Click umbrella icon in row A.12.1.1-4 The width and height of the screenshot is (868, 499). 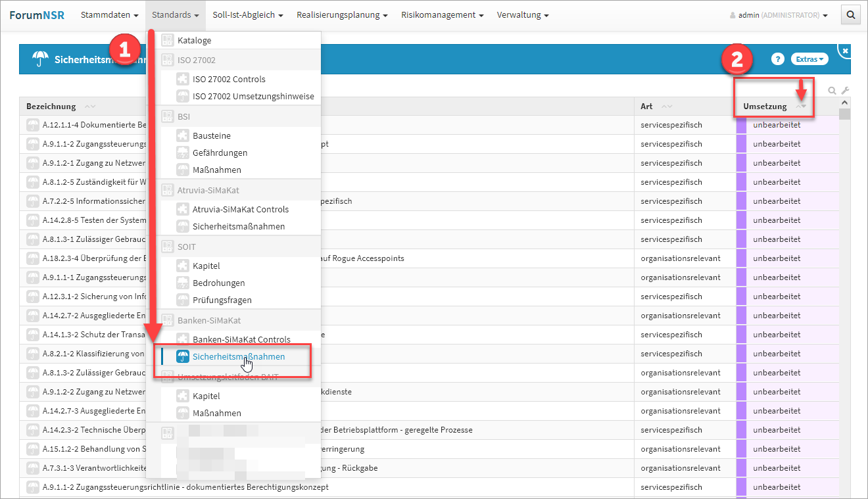(33, 125)
